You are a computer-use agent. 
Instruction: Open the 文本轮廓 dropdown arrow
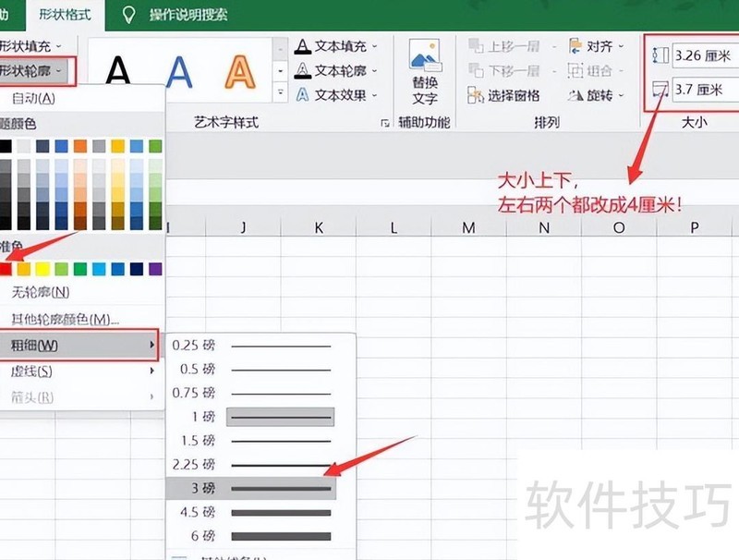coord(375,71)
